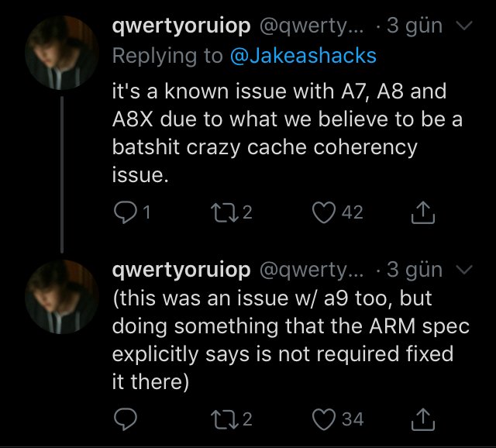Screen dimensions: 496x448
Task: Expand the second tweet's chevron options menu
Action: tap(464, 269)
